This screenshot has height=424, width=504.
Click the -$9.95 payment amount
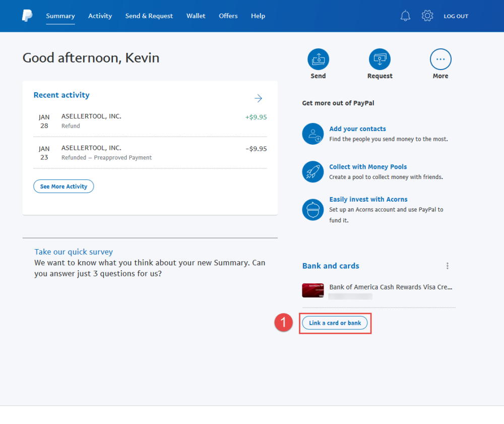(x=256, y=149)
